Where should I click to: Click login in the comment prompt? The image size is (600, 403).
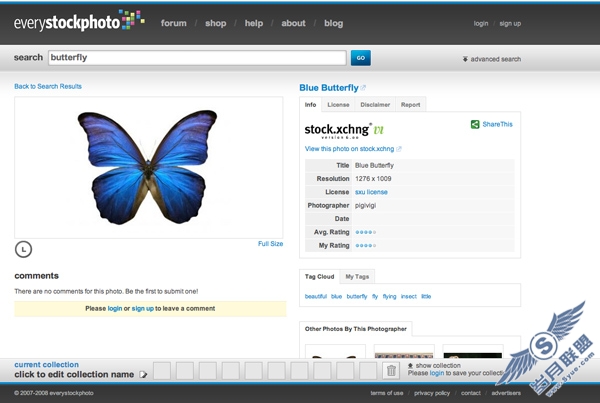pos(115,308)
